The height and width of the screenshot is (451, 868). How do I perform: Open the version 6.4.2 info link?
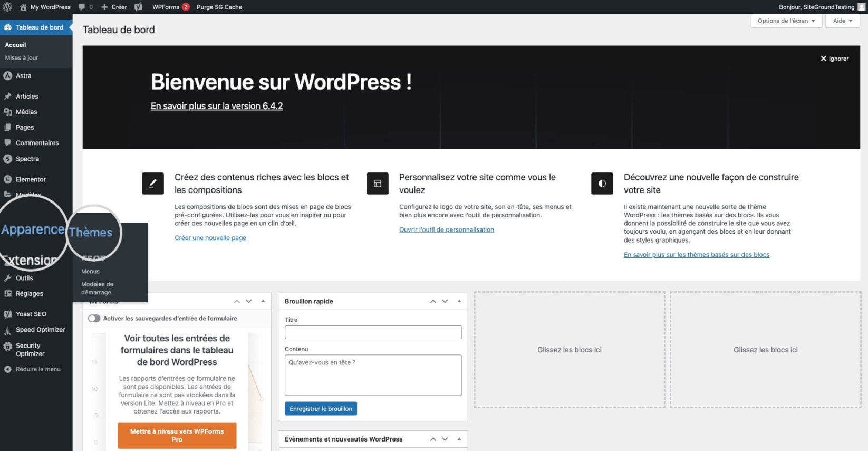pyautogui.click(x=217, y=106)
